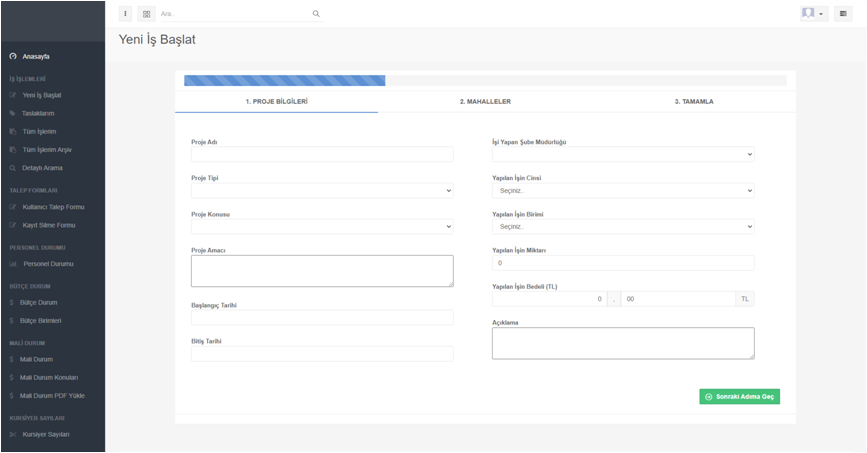Click the Personel Durumu chart icon
This screenshot has width=867, height=453.
[x=13, y=264]
